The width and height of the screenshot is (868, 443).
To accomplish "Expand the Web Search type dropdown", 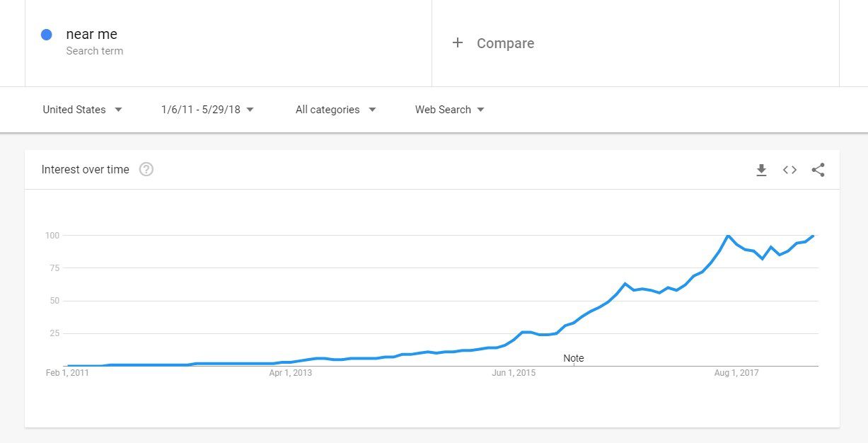I will (x=449, y=110).
